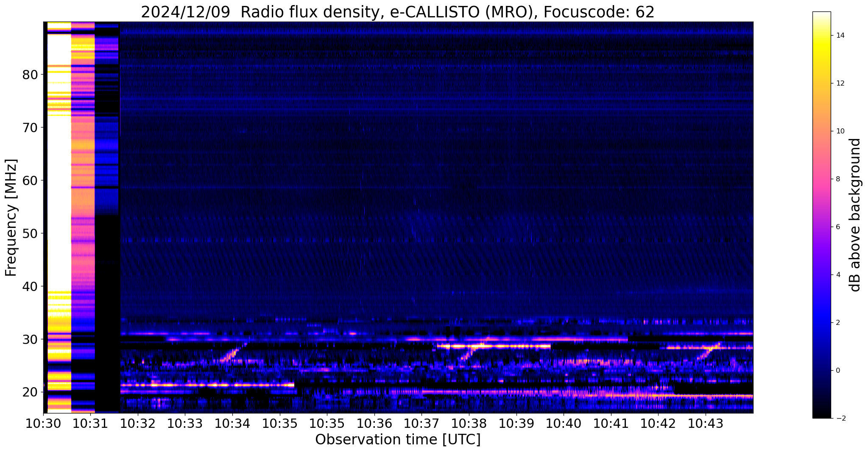Viewport: 868px width, 452px height.
Task: Click the vertical colorbar gradient
Action: click(821, 215)
